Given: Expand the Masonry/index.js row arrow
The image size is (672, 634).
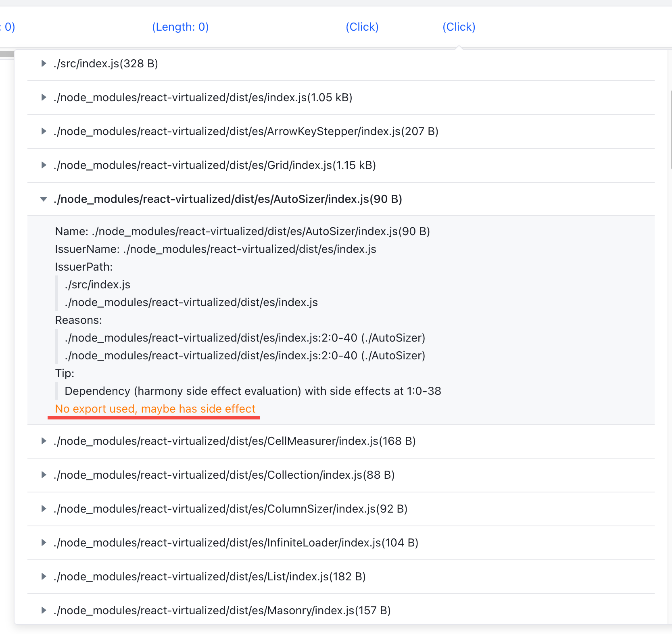Looking at the screenshot, I should [x=44, y=610].
